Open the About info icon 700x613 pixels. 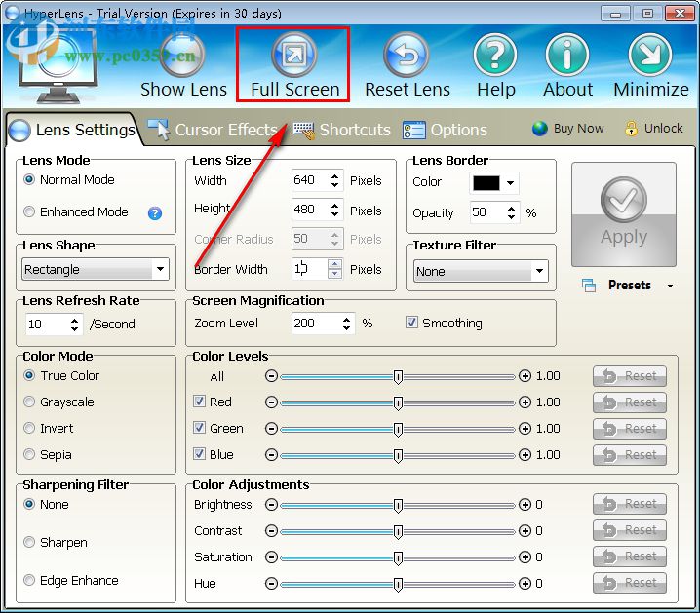(567, 55)
